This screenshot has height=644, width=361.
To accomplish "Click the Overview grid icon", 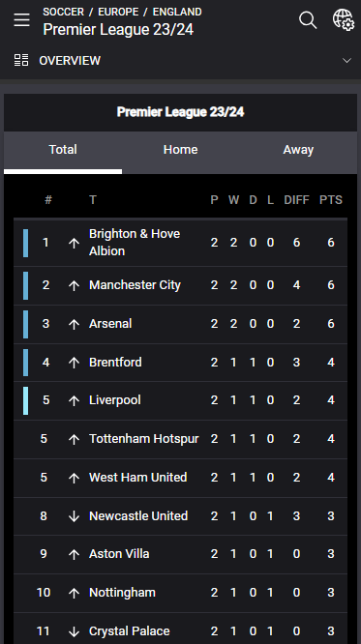I will click(21, 60).
